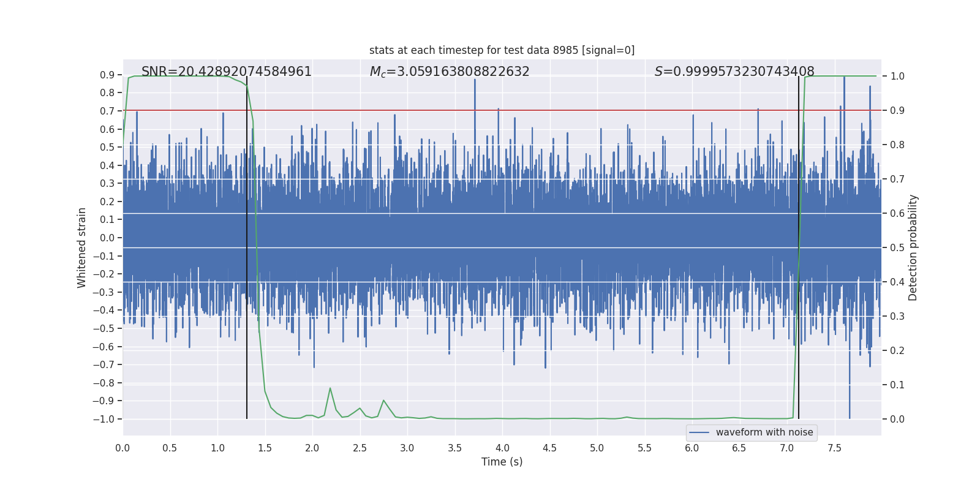The image size is (980, 490).
Task: Click the 'Detection probability' axis label
Action: point(913,248)
